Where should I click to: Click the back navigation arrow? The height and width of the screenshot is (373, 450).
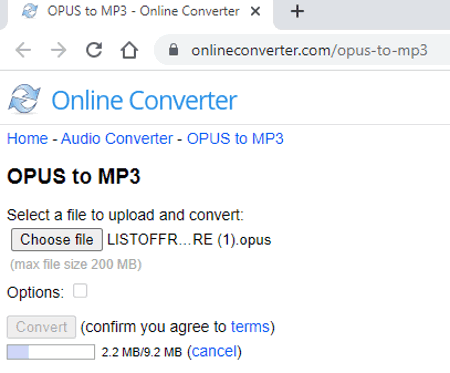tap(23, 51)
